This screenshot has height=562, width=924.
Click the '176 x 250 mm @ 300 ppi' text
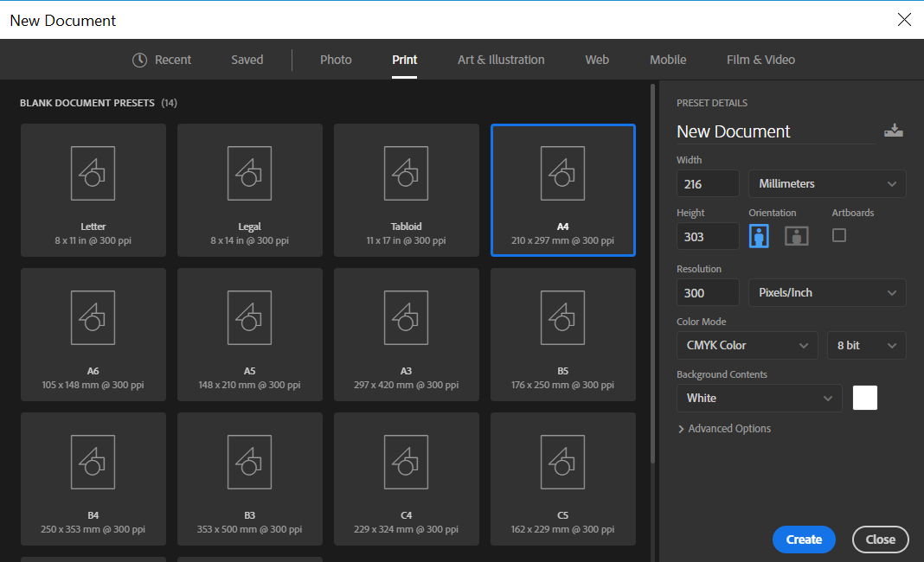[x=562, y=385]
